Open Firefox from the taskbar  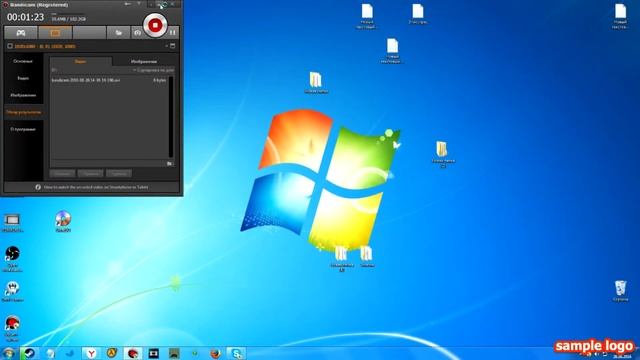point(216,353)
